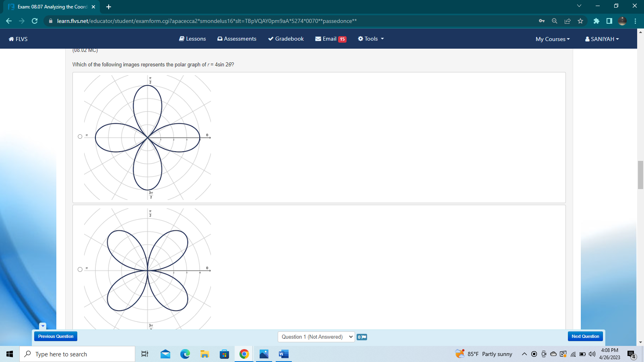Open Microsoft Edge from taskbar
644x362 pixels.
[185, 354]
